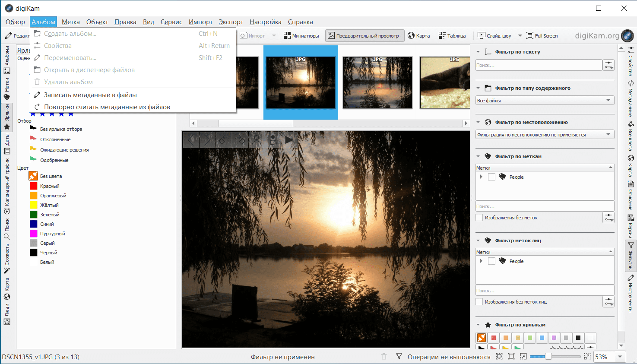Screen dimensions: 637x364
Task: Open the Даты tab in left sidebar
Action: 7,144
